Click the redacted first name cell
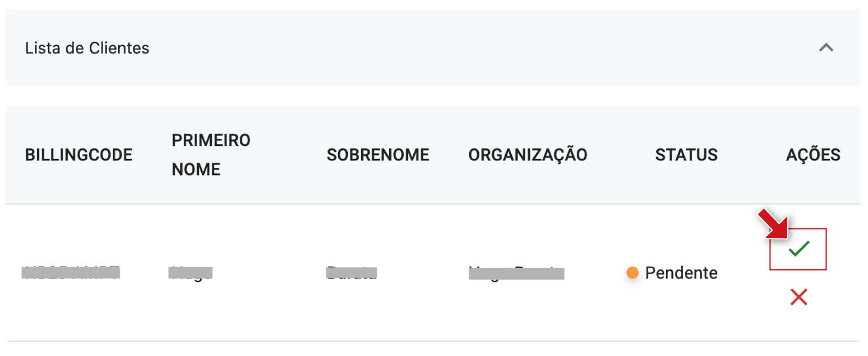 coord(191,273)
